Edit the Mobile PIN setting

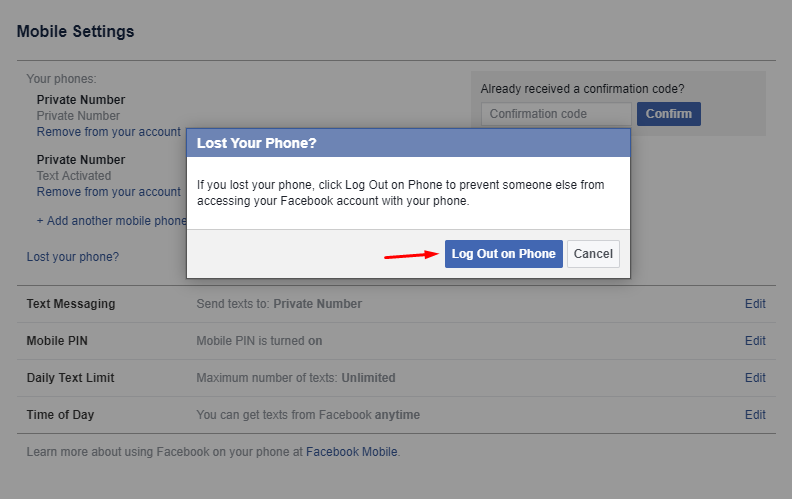755,340
